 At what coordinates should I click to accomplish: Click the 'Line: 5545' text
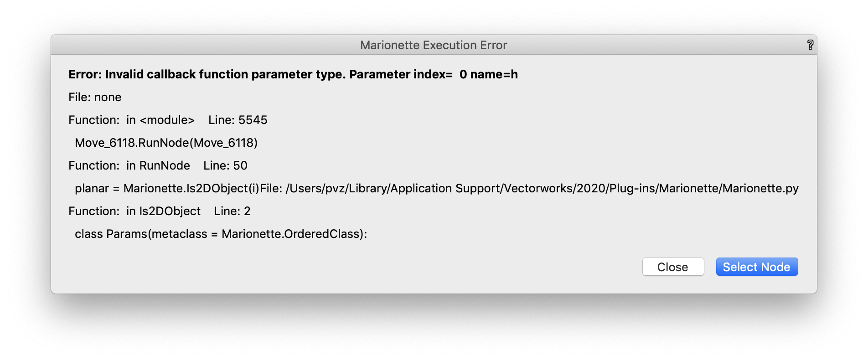pyautogui.click(x=238, y=120)
